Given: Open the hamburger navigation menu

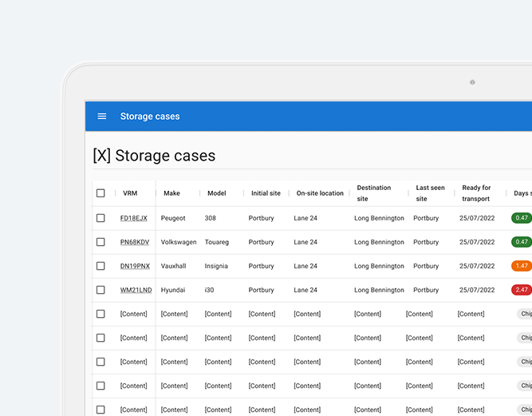Looking at the screenshot, I should (x=102, y=117).
